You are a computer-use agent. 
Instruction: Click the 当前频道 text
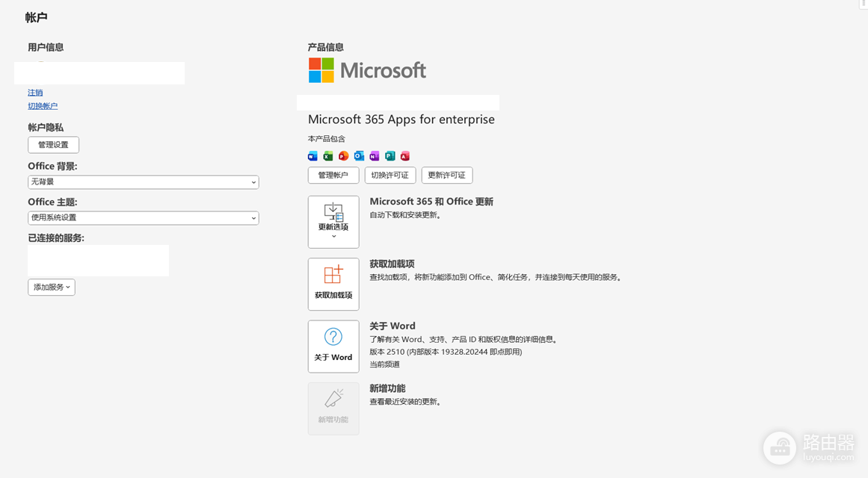pyautogui.click(x=385, y=364)
